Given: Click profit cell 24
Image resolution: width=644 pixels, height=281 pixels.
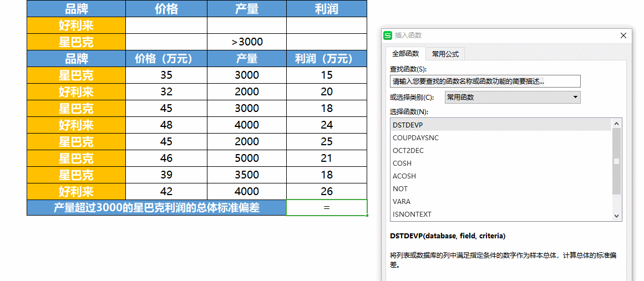Looking at the screenshot, I should pyautogui.click(x=327, y=125).
